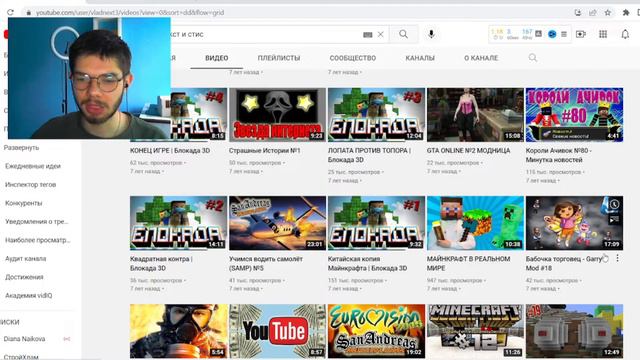The height and width of the screenshot is (360, 640).
Task: Open the Diana Naikova subscription channel
Action: (24, 339)
